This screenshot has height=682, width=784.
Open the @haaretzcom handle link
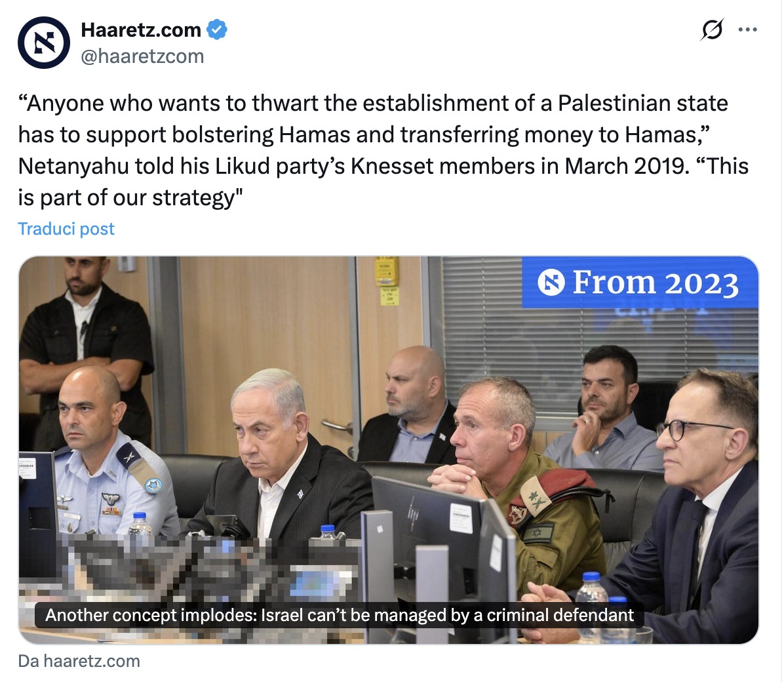pos(142,56)
